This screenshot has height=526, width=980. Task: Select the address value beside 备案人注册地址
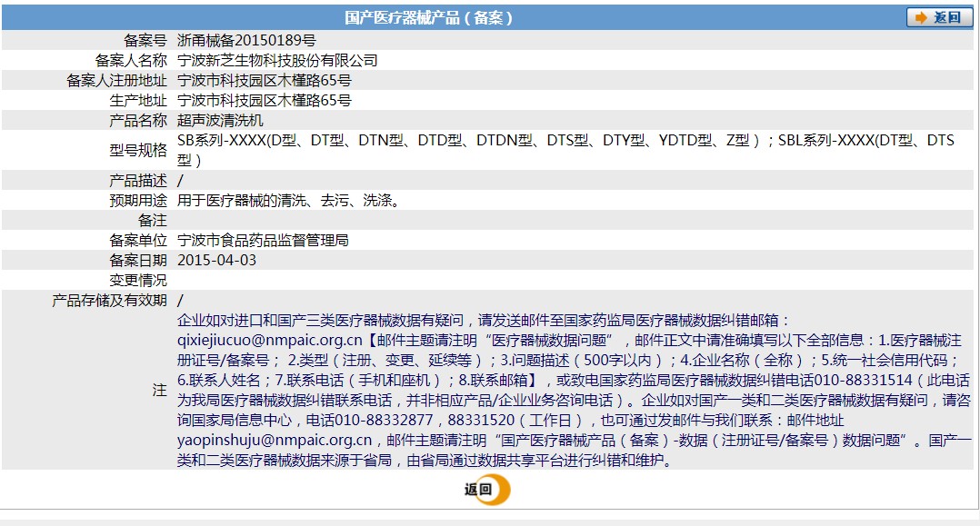[265, 81]
